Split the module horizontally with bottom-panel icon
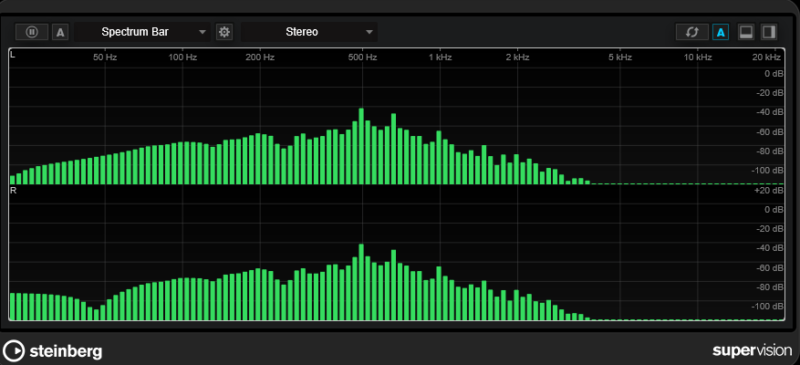The height and width of the screenshot is (365, 800). point(746,32)
